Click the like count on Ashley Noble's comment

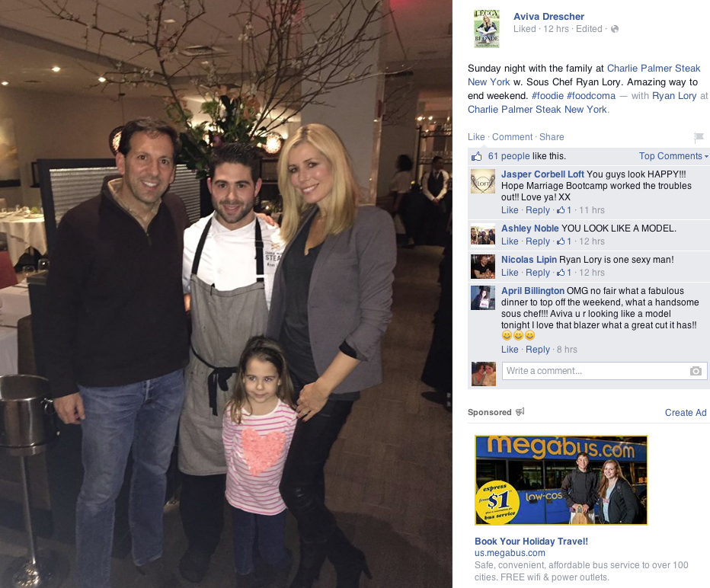pyautogui.click(x=564, y=241)
